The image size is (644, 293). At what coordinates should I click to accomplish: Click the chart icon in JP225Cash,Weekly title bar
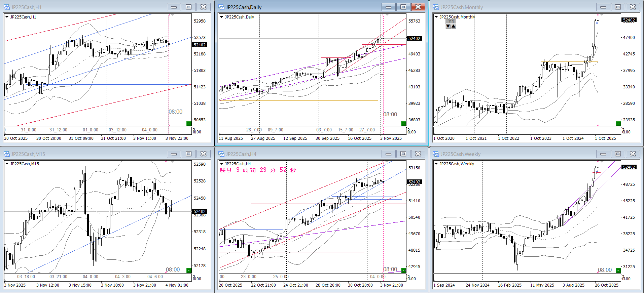tap(436, 154)
